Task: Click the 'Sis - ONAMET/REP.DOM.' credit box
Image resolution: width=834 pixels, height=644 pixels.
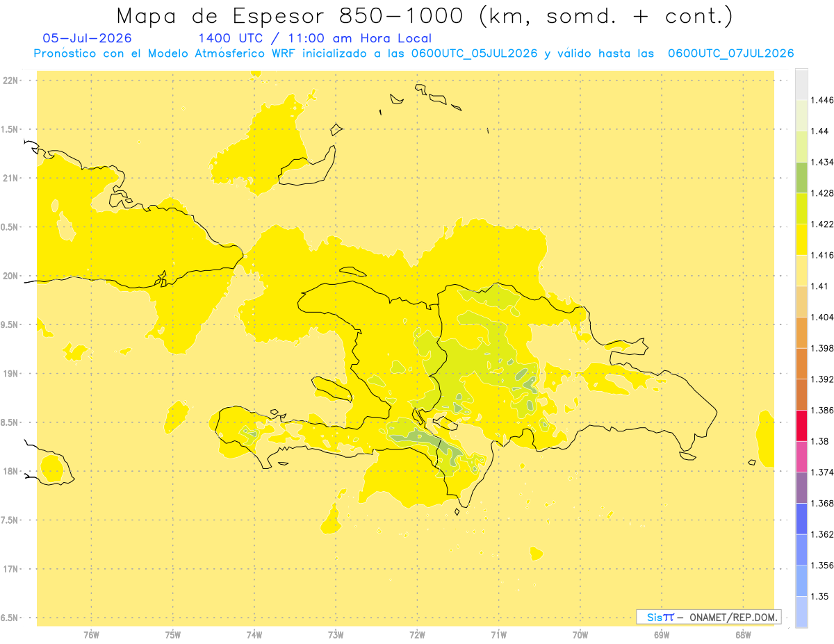Action: pos(708,617)
